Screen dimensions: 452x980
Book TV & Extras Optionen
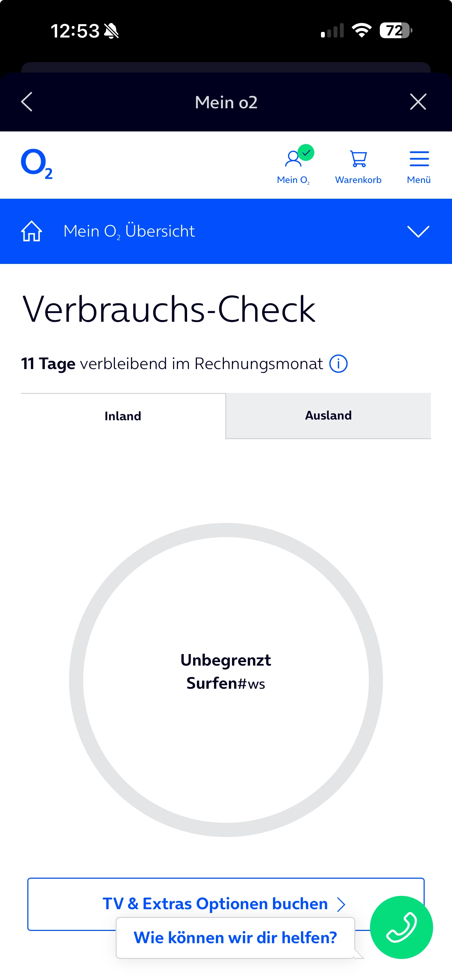pos(215,903)
